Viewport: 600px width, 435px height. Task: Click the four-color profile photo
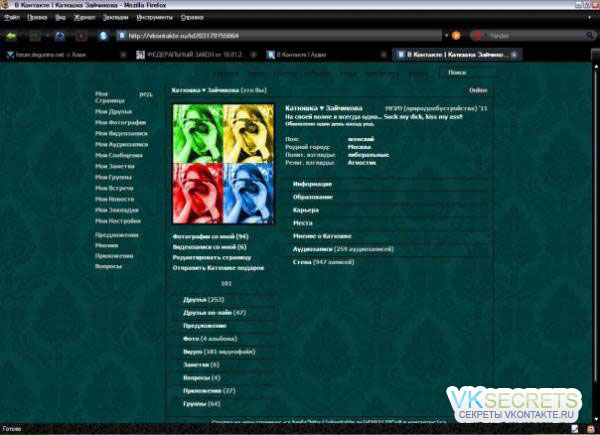(x=223, y=164)
